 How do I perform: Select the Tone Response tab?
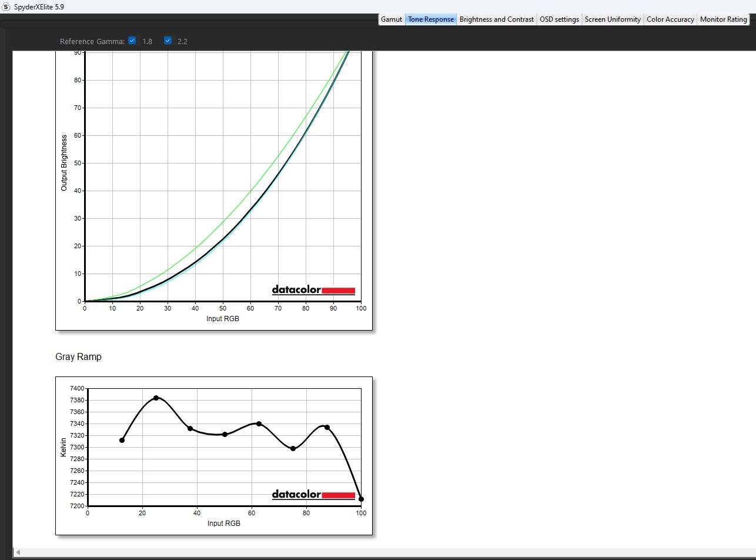[431, 19]
